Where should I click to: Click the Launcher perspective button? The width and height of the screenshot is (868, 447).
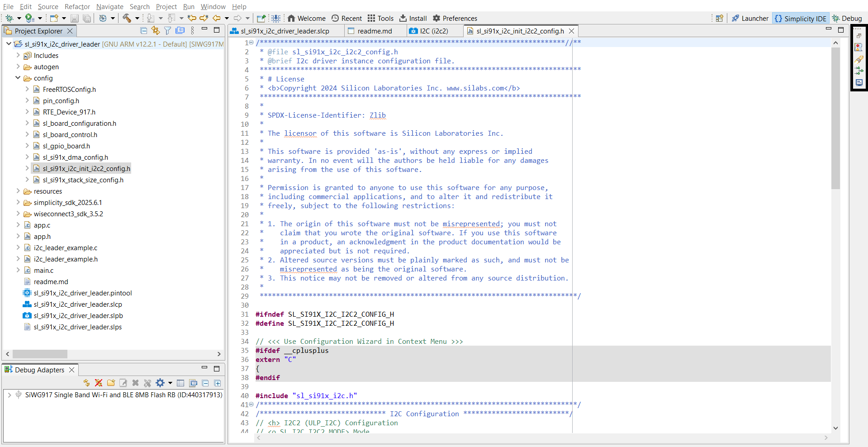[750, 19]
